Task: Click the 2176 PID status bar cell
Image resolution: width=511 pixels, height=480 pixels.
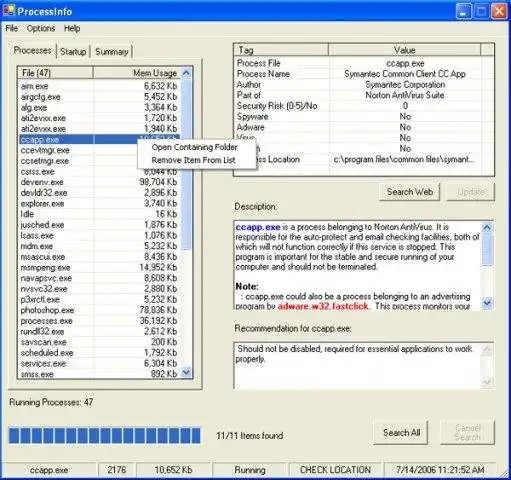Action: (x=117, y=470)
